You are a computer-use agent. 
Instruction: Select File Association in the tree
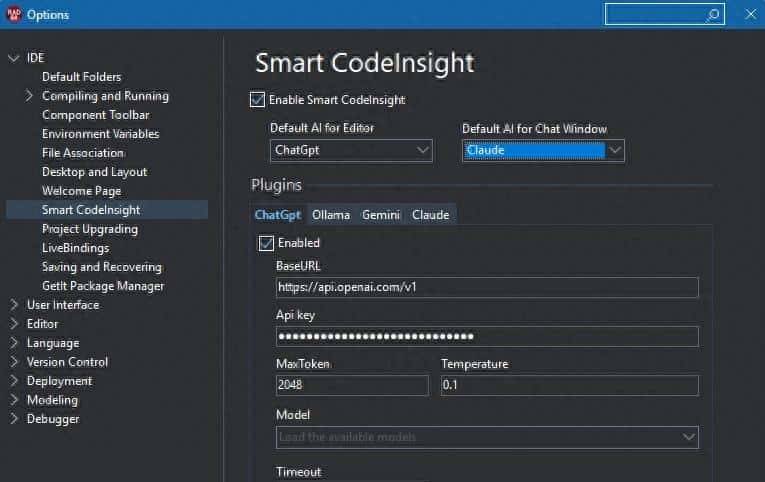(x=83, y=153)
